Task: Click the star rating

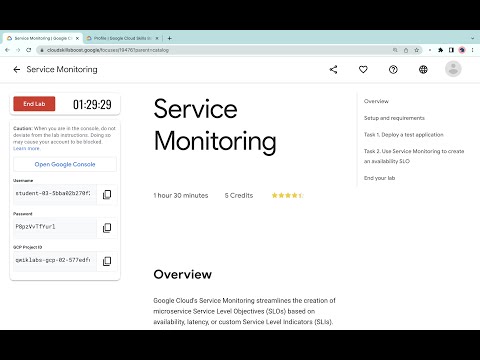Action: coord(287,195)
